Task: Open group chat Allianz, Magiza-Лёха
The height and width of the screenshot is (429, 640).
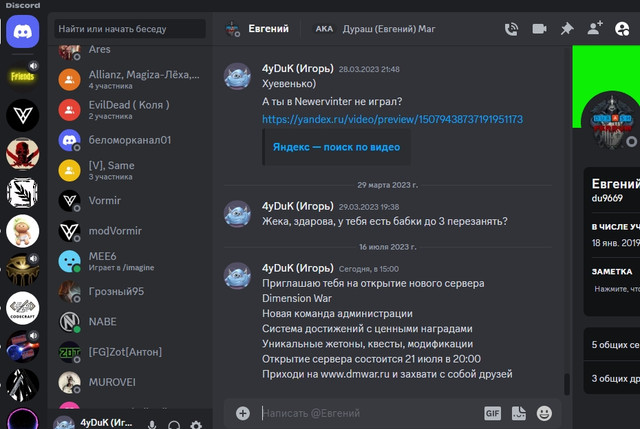Action: 130,79
